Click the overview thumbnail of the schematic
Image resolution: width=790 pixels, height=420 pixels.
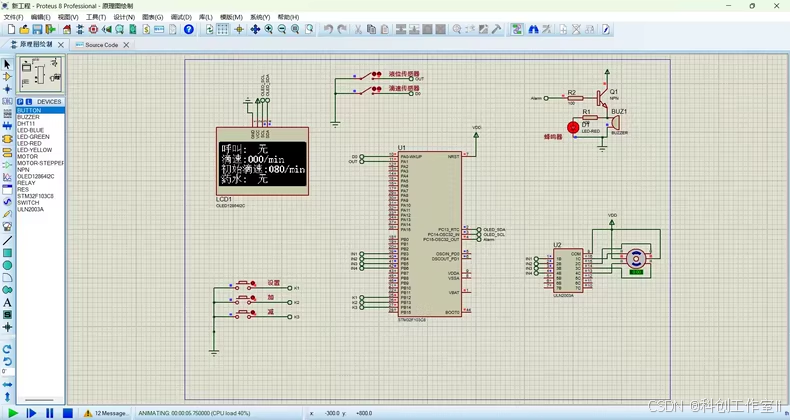[40, 75]
